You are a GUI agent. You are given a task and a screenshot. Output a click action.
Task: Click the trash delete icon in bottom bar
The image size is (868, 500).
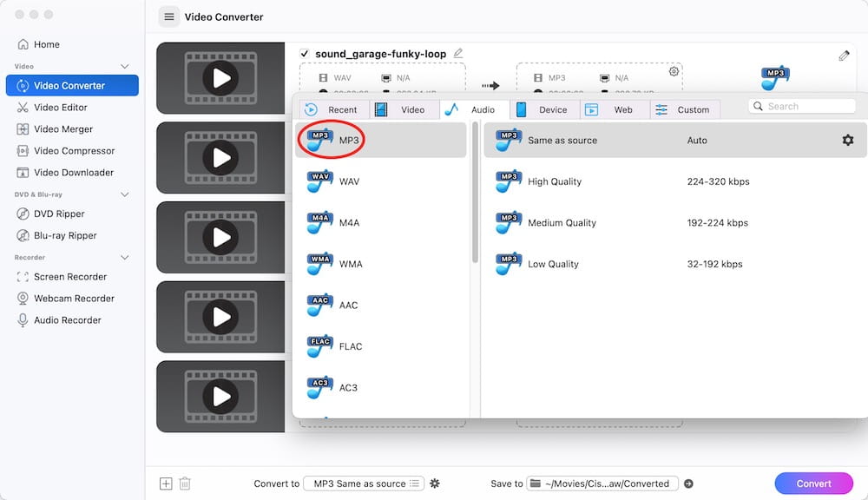tap(185, 484)
